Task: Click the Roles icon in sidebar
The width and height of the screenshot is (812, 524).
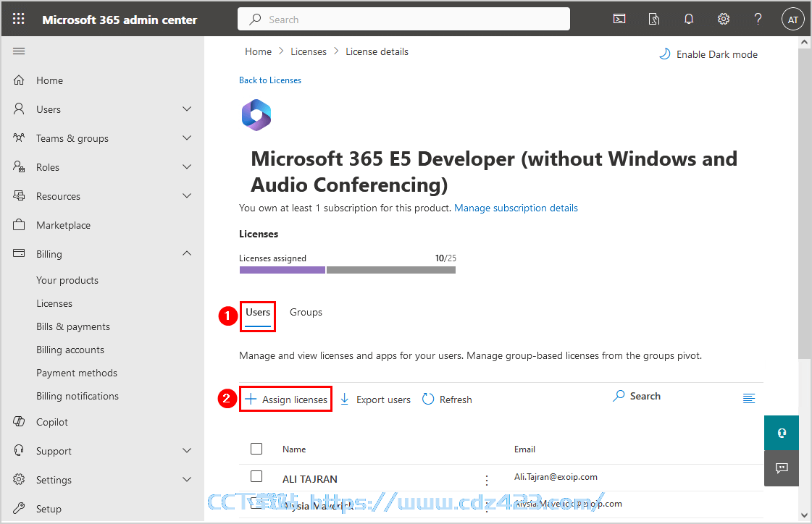Action: (19, 166)
